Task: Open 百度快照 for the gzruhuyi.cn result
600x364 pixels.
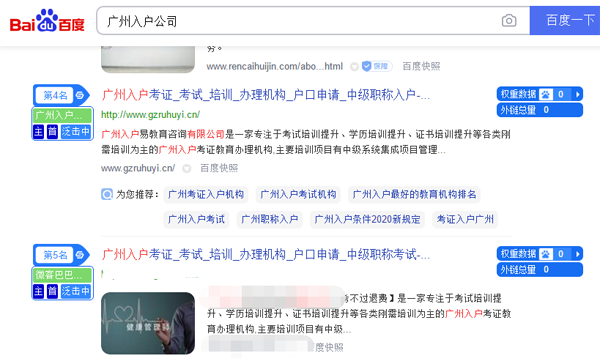Action: pyautogui.click(x=219, y=168)
